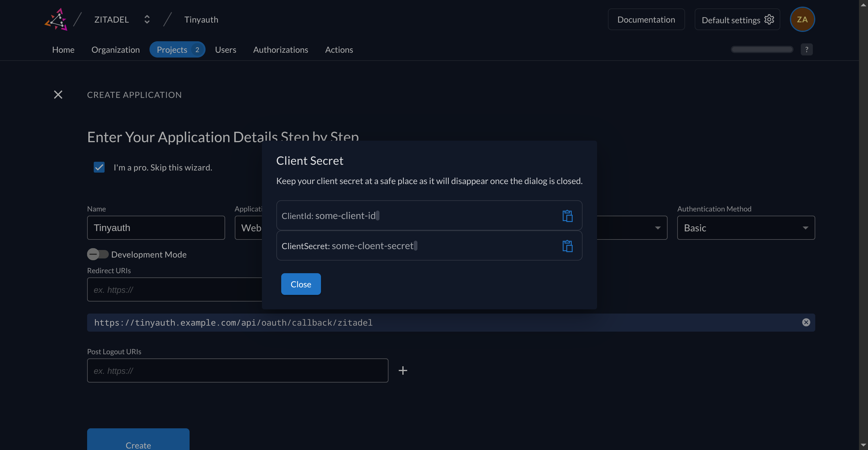Screen dimensions: 868x450
Task: Click the organization switcher arrows beside ZITADEL
Action: pyautogui.click(x=147, y=19)
